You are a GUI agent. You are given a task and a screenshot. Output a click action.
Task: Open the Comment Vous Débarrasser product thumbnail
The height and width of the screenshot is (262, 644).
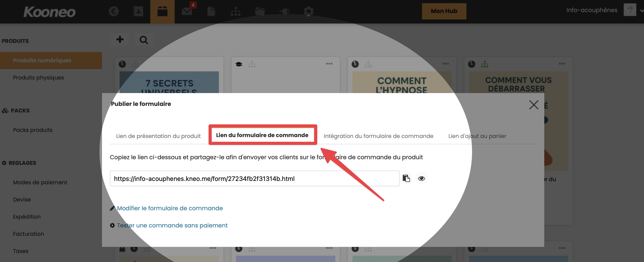click(518, 82)
